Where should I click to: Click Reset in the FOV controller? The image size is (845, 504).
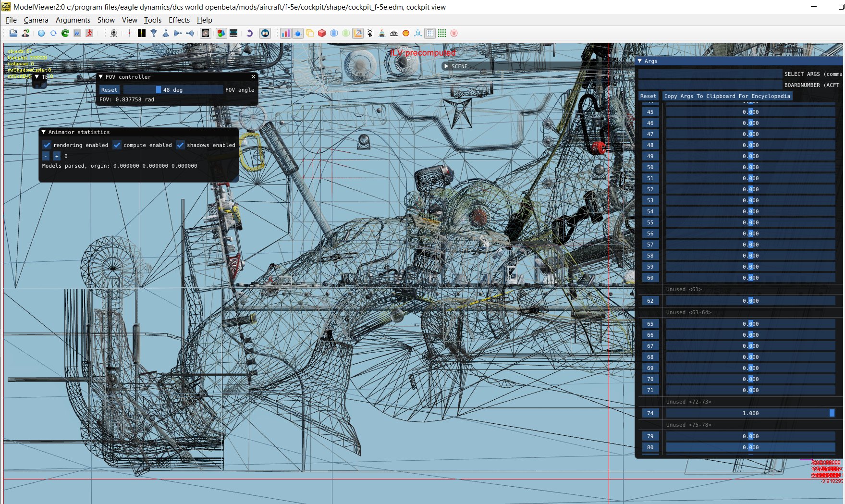tap(109, 90)
